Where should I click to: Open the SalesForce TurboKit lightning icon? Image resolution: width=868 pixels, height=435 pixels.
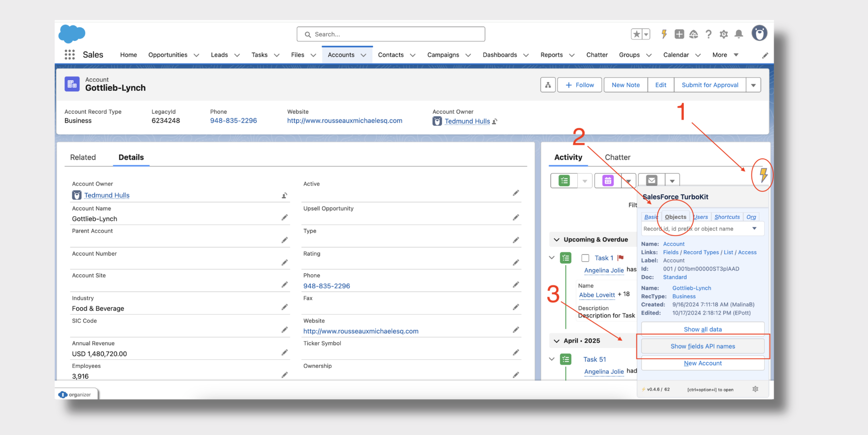point(762,176)
